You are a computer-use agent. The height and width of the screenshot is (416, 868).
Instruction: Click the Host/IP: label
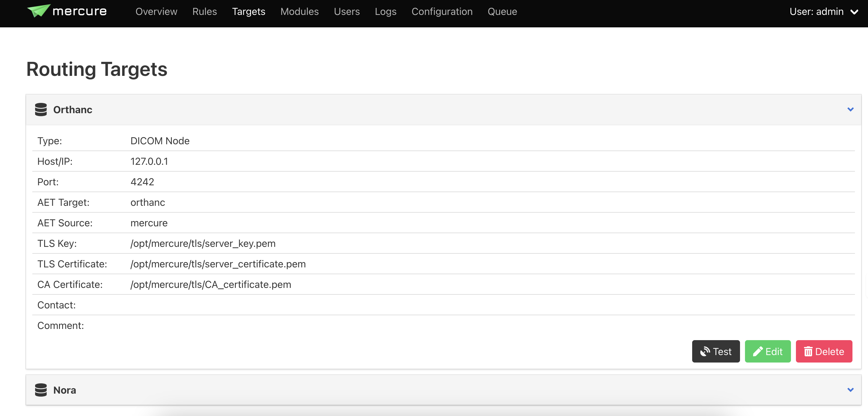55,161
